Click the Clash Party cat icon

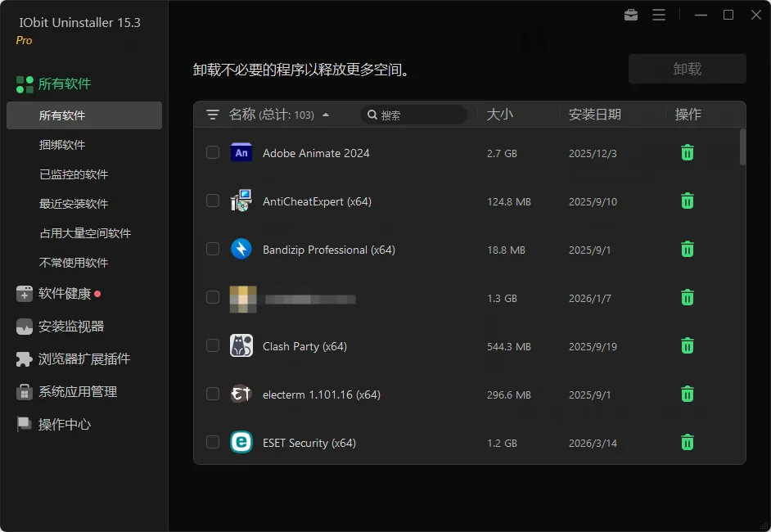pos(241,345)
